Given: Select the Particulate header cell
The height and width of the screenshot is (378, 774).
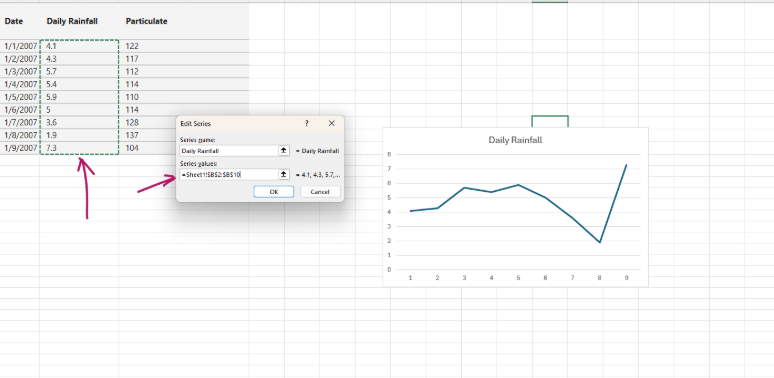Looking at the screenshot, I should 184,21.
